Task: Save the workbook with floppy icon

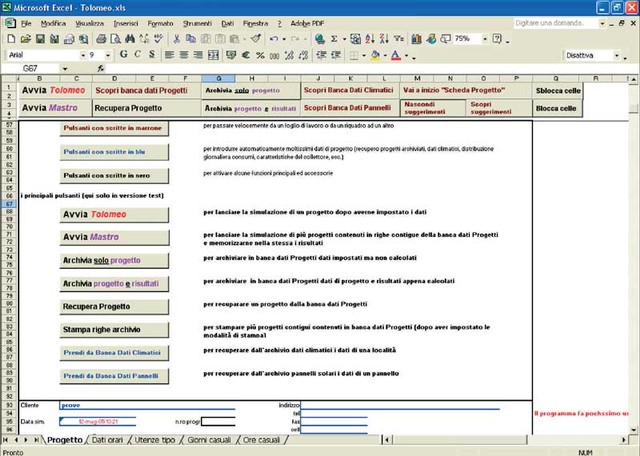Action: (x=40, y=39)
